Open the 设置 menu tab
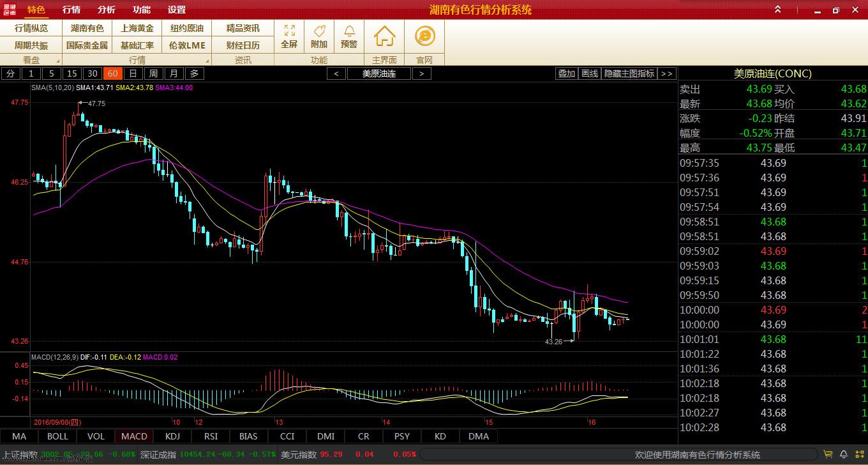Image resolution: width=868 pixels, height=465 pixels. click(x=177, y=10)
